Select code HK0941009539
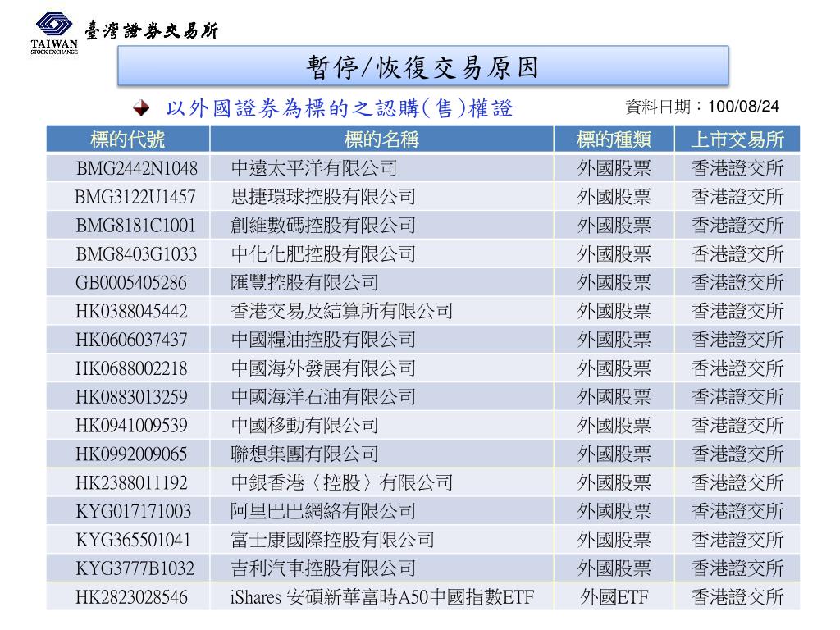 coord(131,426)
